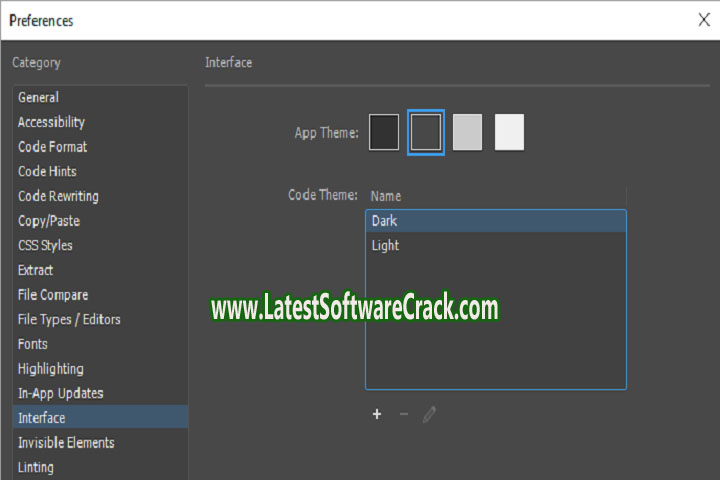Choose the dark gray App Theme swatch

coord(426,132)
